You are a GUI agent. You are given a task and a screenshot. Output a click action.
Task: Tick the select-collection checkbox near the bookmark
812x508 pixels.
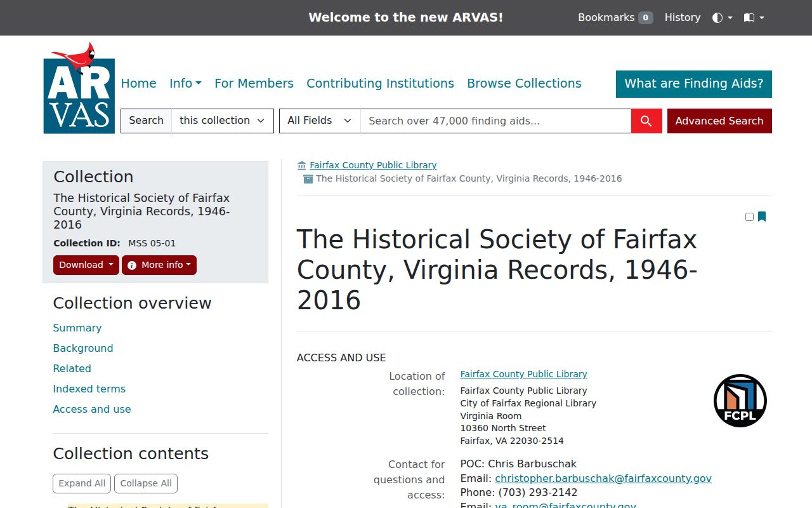pos(749,217)
